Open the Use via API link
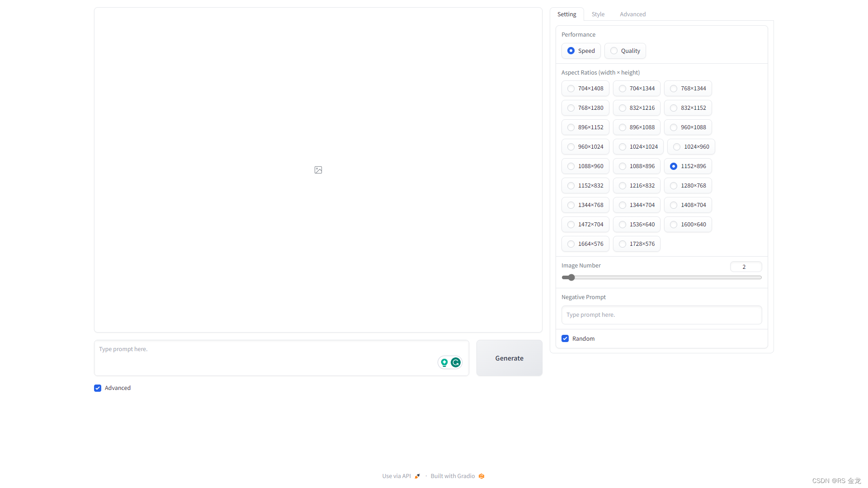This screenshot has width=868, height=488. tap(396, 476)
